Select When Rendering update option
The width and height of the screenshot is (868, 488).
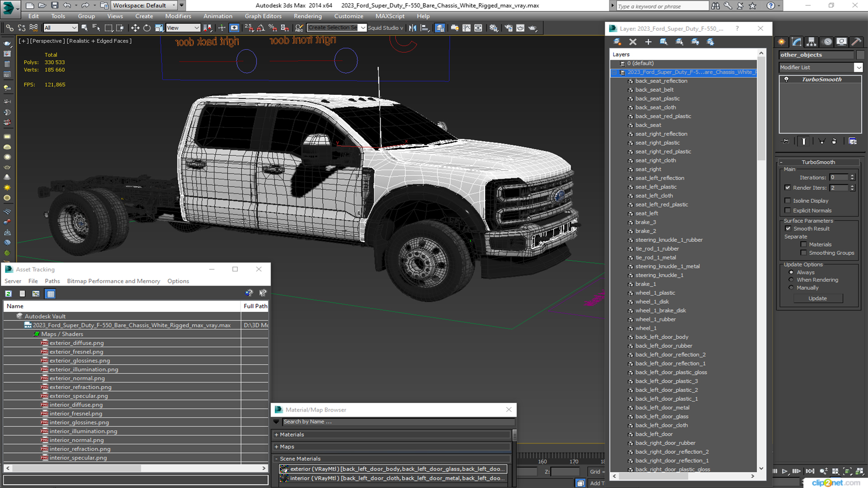tap(791, 280)
